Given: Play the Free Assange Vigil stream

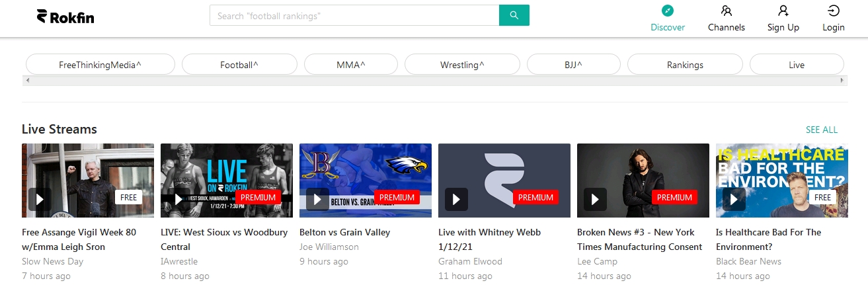Looking at the screenshot, I should click(x=40, y=198).
